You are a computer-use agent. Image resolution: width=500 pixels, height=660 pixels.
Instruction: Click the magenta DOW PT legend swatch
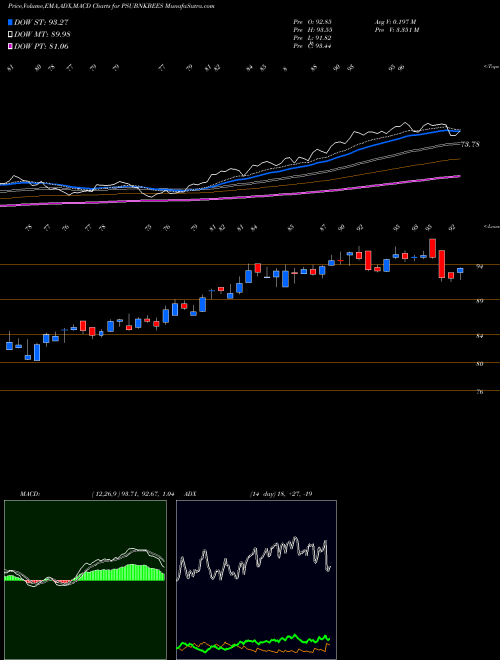pos(11,46)
